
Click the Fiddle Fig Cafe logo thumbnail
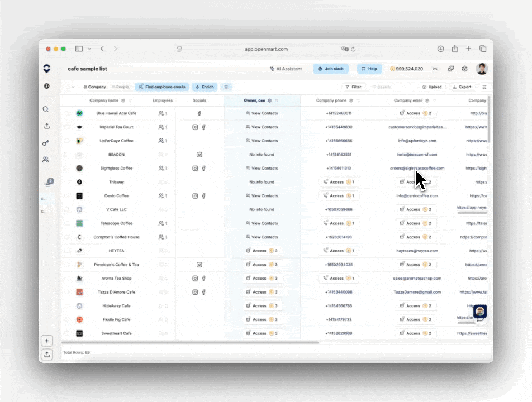coord(79,319)
